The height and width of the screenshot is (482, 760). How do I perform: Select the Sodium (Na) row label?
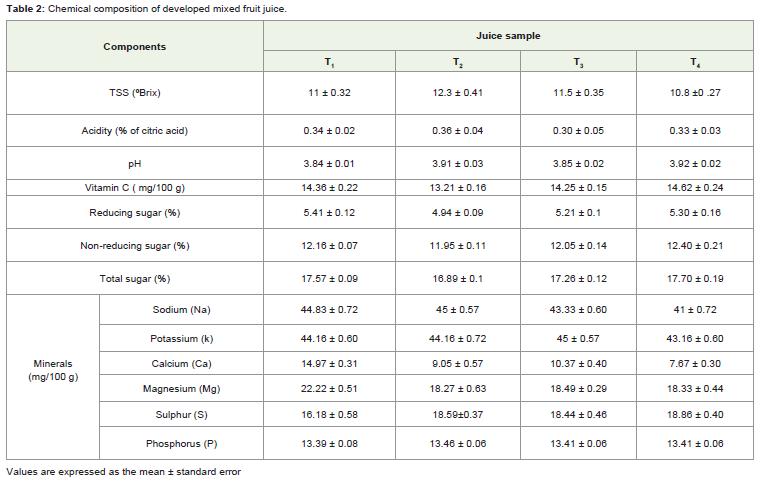(182, 310)
